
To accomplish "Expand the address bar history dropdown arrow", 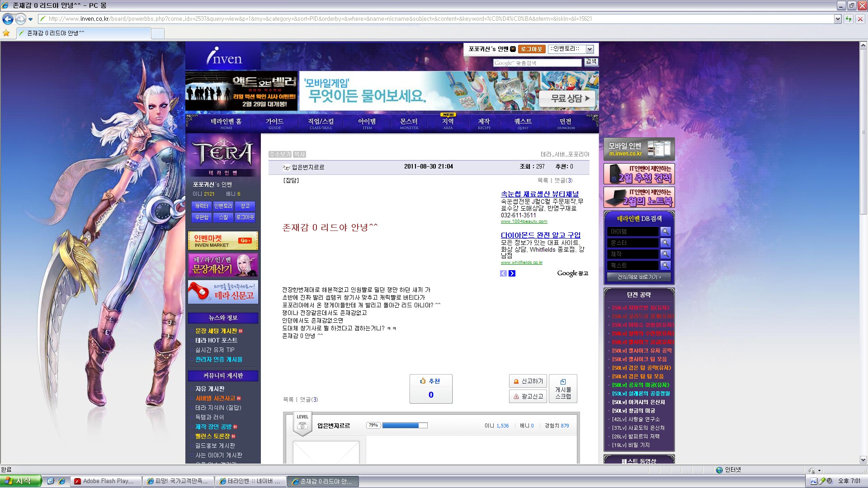I will point(837,19).
